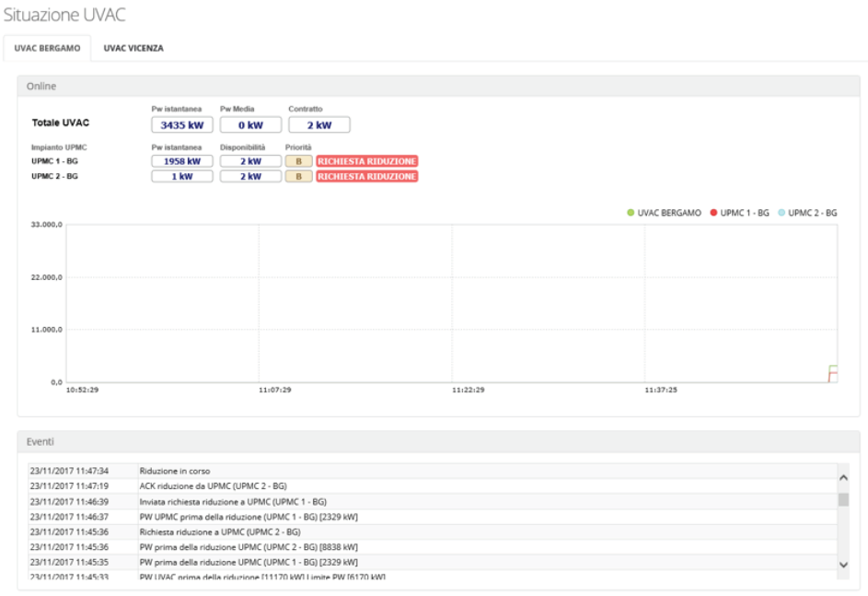Click UPMC 1 - BG 1958 kW power field
Image resolution: width=868 pixels, height=596 pixels.
[x=182, y=161]
